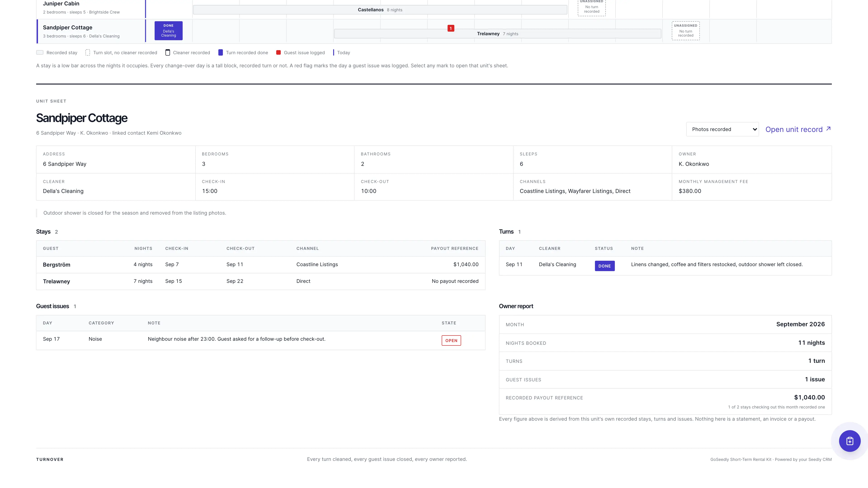The width and height of the screenshot is (868, 488).
Task: Open the Trelawney 7 nights stay bar
Action: (497, 34)
